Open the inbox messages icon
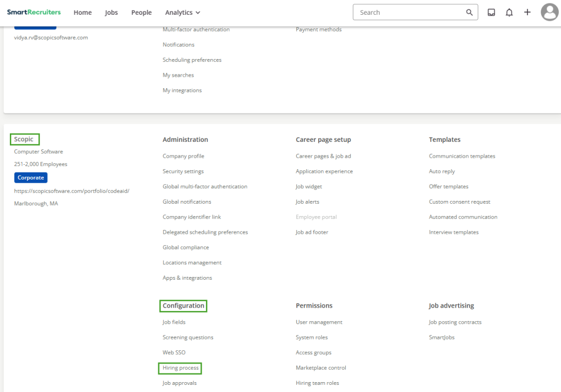The image size is (561, 392). click(491, 13)
